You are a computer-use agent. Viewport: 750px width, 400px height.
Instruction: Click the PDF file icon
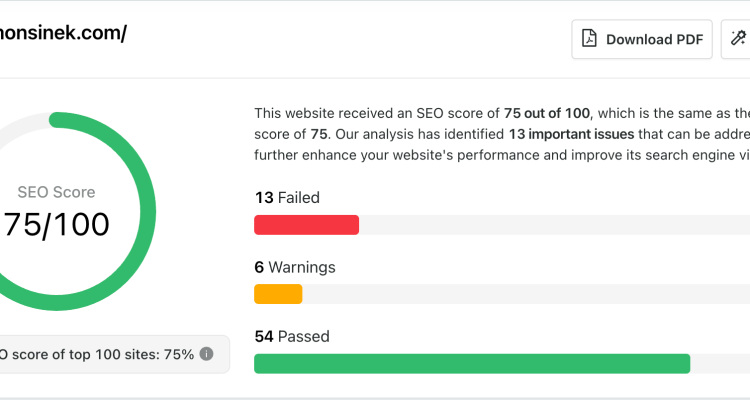click(x=589, y=39)
